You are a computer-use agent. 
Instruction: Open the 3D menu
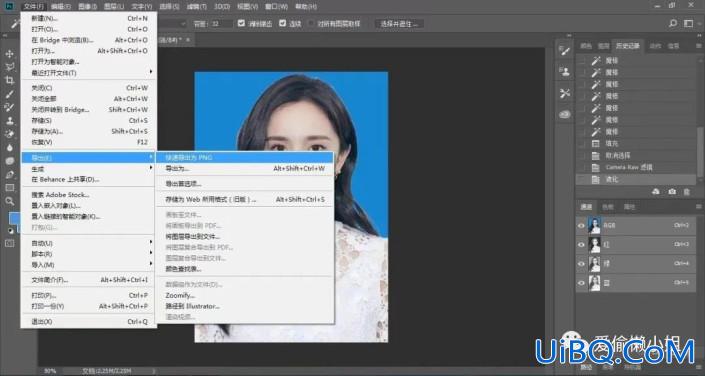click(222, 6)
